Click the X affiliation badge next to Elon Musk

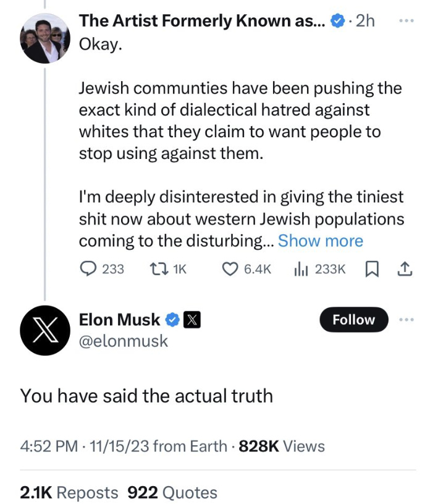coord(192,320)
